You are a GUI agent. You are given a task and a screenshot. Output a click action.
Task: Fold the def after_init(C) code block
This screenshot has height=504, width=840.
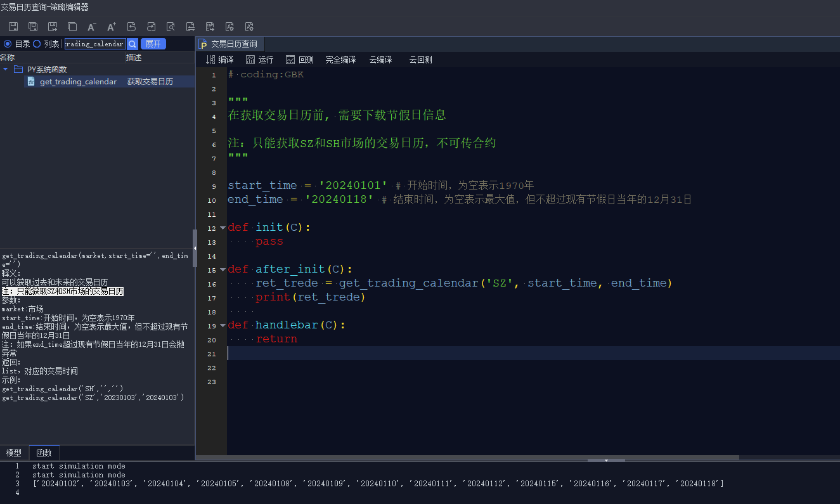223,269
